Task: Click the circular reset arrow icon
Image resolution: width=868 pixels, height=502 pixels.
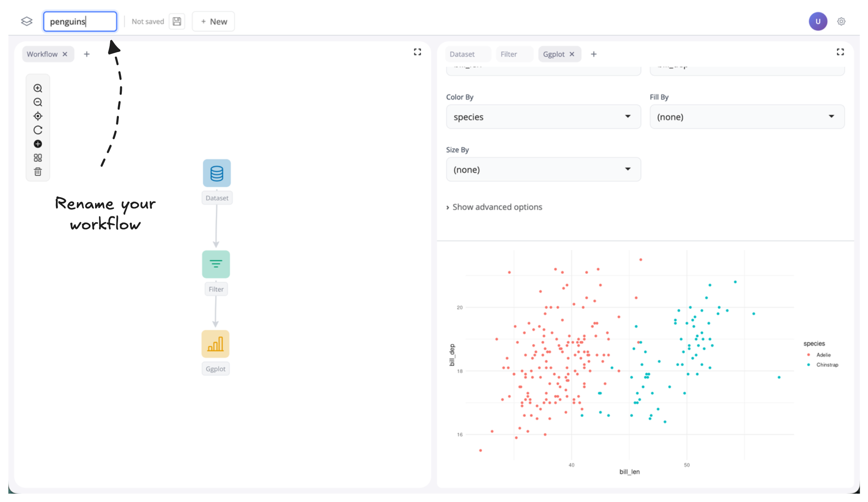Action: (38, 130)
